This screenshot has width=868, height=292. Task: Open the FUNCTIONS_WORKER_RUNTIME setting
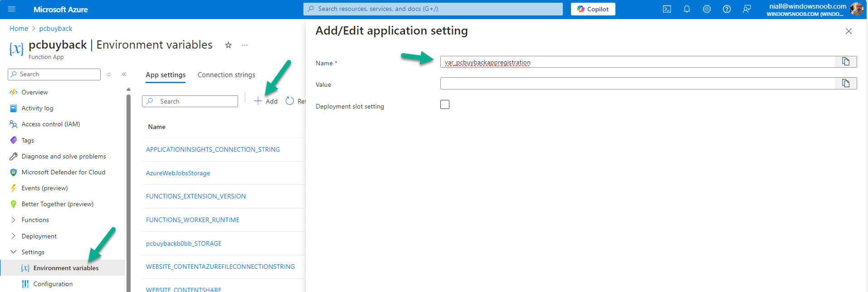click(193, 220)
